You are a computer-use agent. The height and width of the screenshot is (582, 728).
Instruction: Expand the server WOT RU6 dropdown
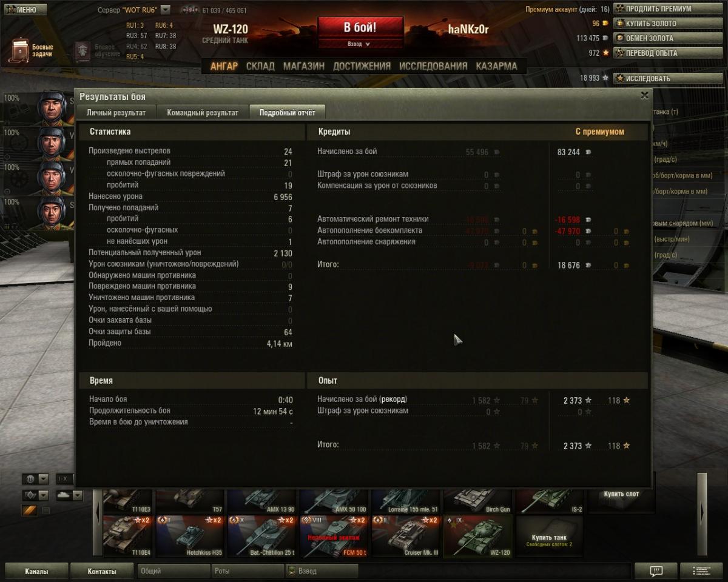[166, 10]
